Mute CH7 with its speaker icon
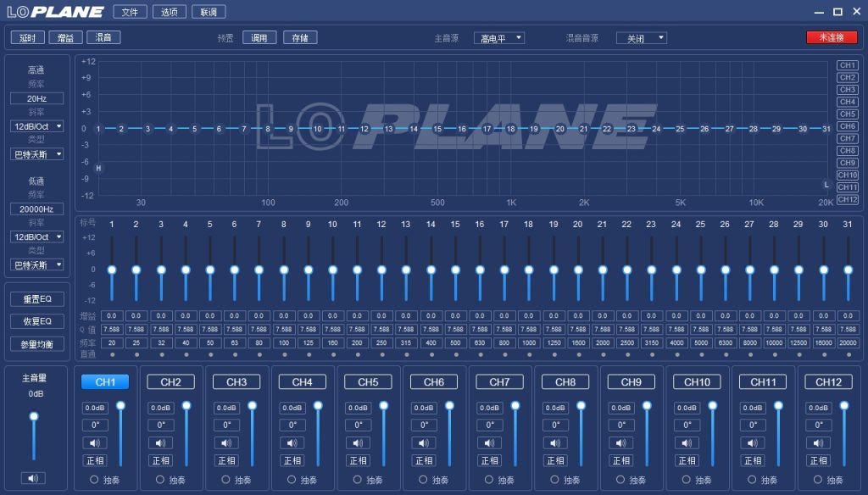The height and width of the screenshot is (495, 868). (490, 443)
